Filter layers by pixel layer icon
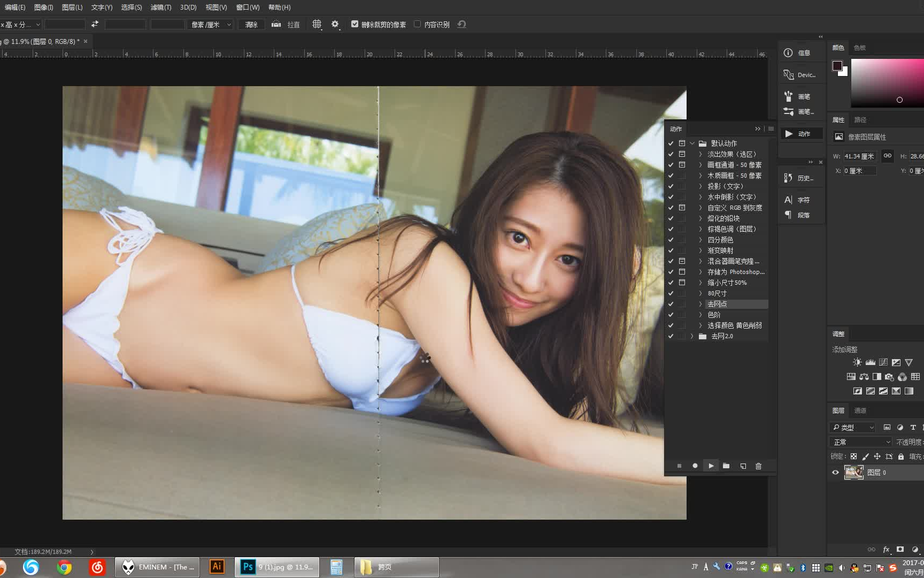924x578 pixels. (887, 428)
